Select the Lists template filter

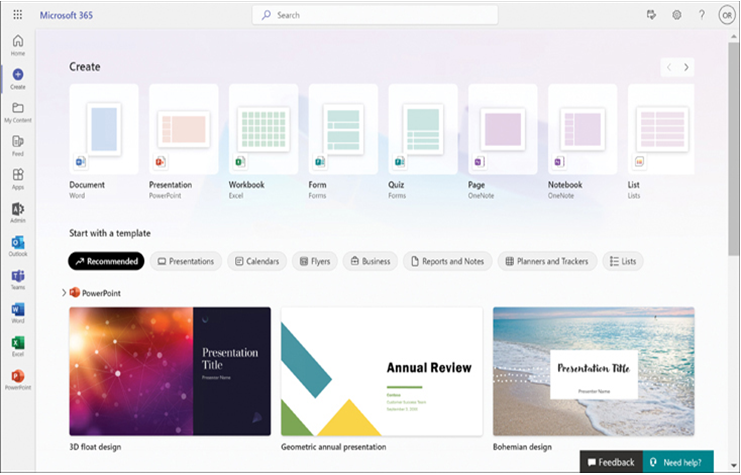pyautogui.click(x=623, y=261)
